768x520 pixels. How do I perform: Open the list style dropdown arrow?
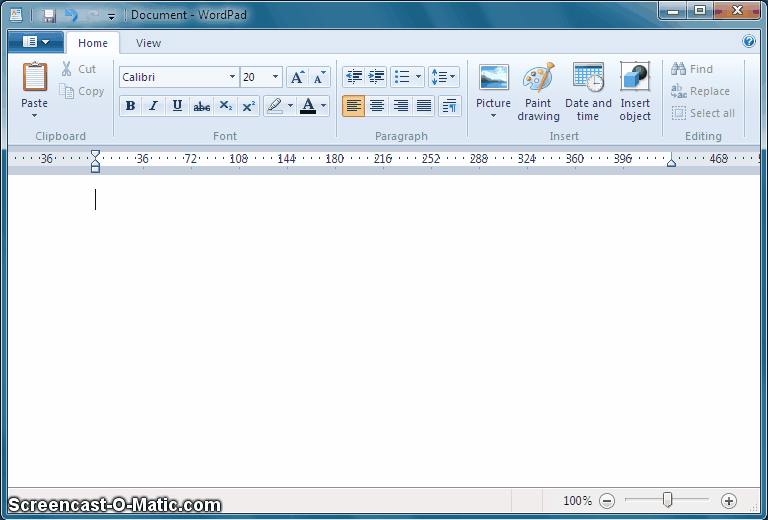pyautogui.click(x=418, y=77)
